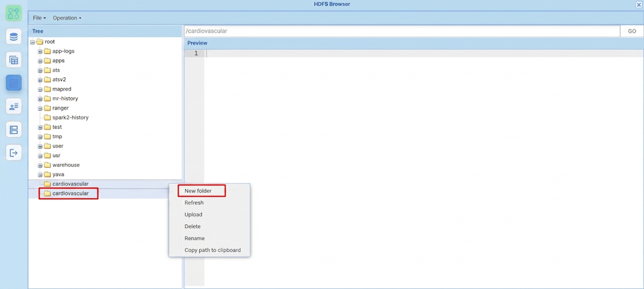This screenshot has height=289, width=644.
Task: Expand the app-logs folder
Action: tap(40, 52)
